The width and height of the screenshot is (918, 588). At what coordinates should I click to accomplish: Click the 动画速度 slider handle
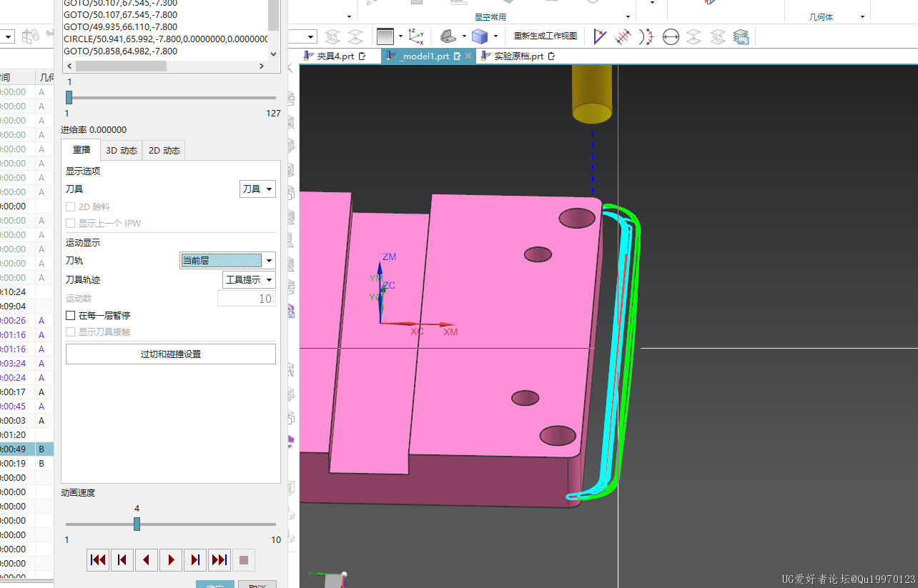pos(137,524)
